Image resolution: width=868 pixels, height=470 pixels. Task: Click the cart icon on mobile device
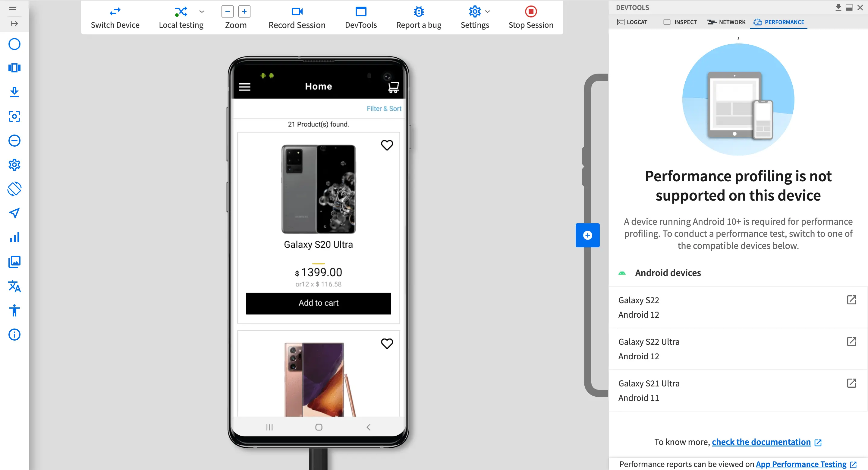click(x=392, y=86)
